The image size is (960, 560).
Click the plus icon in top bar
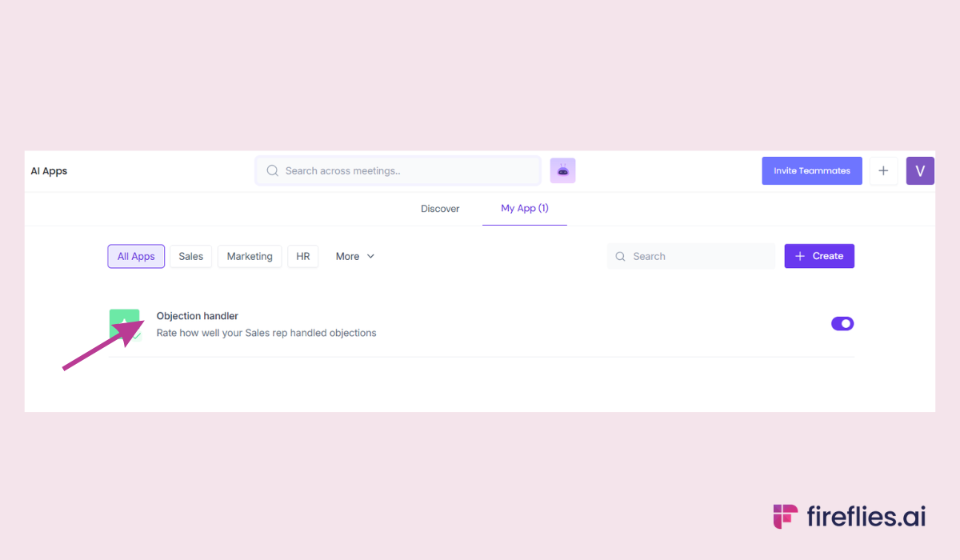click(x=883, y=170)
